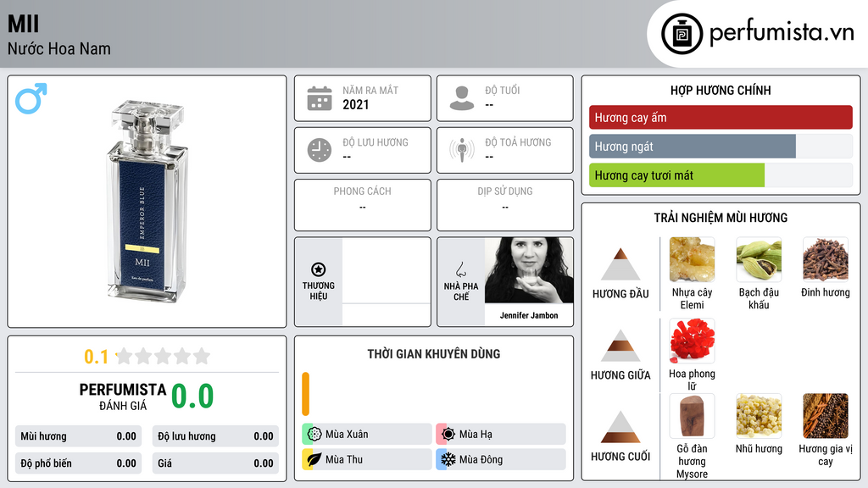Screen dimensions: 868x488
Task: Click the 0.1 rating number
Action: (97, 357)
